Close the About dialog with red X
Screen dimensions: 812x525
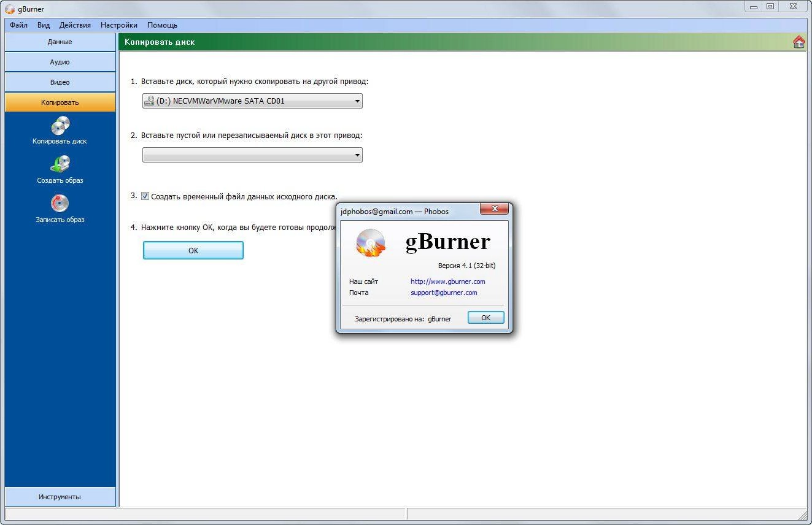[493, 210]
